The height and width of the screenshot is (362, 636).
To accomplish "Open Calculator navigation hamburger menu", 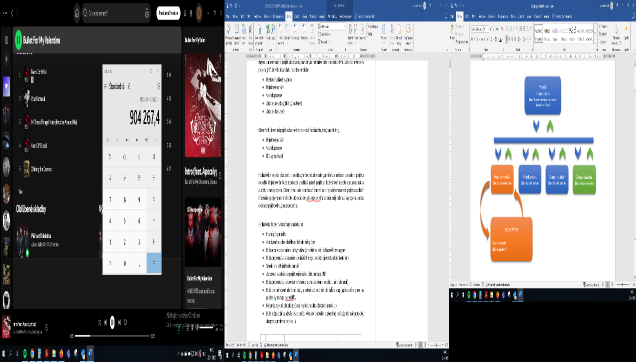I will click(x=106, y=86).
